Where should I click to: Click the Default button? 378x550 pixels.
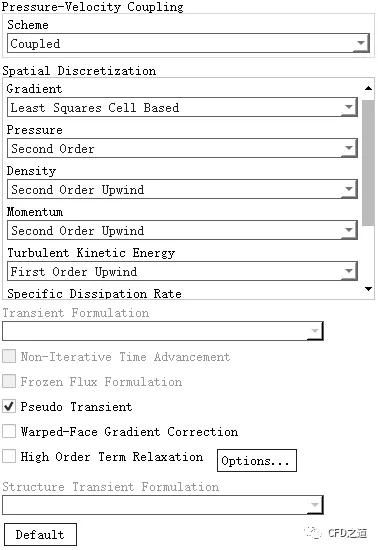(x=40, y=535)
